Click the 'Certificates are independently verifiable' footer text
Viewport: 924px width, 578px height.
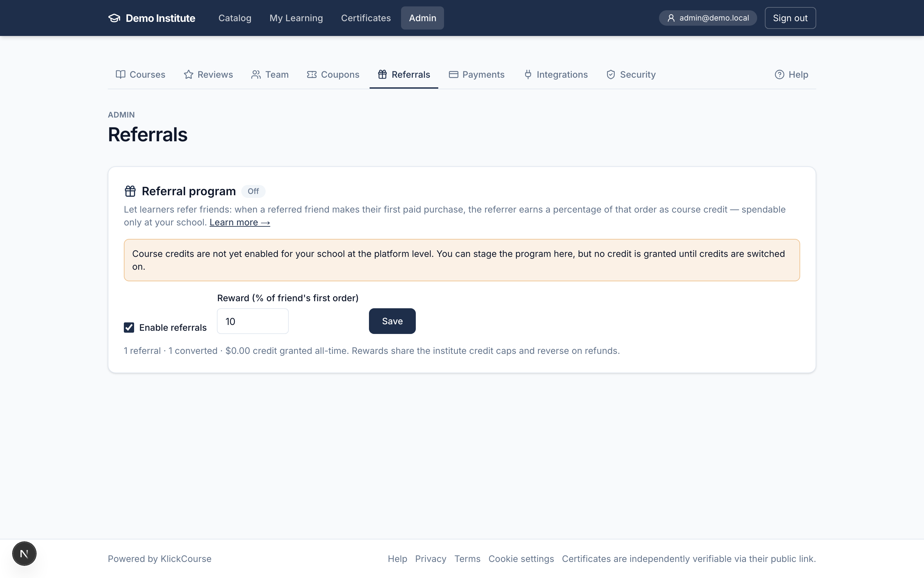click(689, 559)
